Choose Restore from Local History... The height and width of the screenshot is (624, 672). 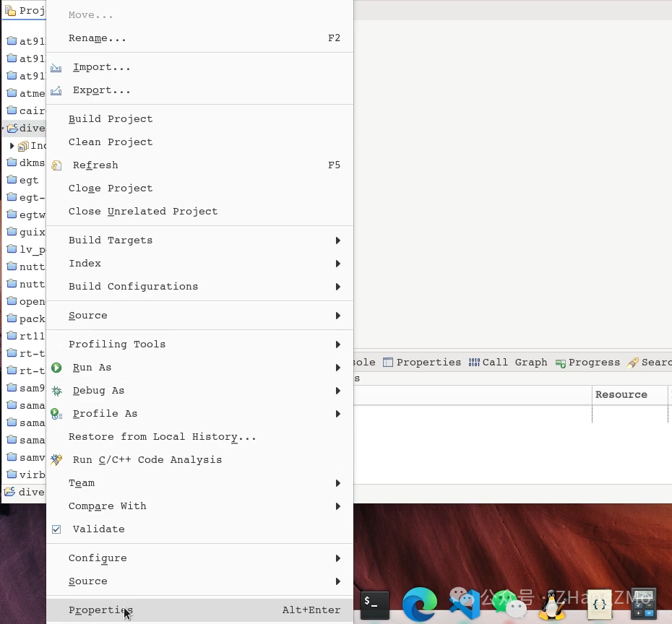199,437
